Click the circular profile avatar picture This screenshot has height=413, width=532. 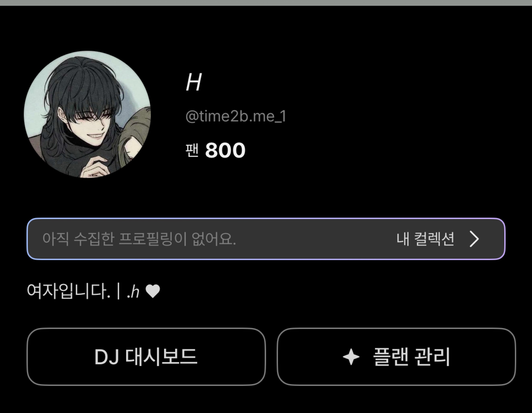click(87, 114)
